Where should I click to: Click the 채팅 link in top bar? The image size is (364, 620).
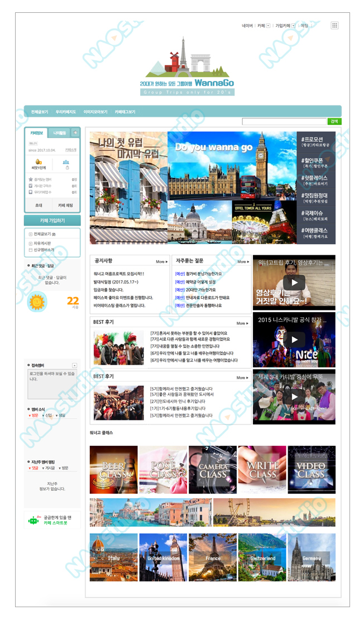click(304, 26)
